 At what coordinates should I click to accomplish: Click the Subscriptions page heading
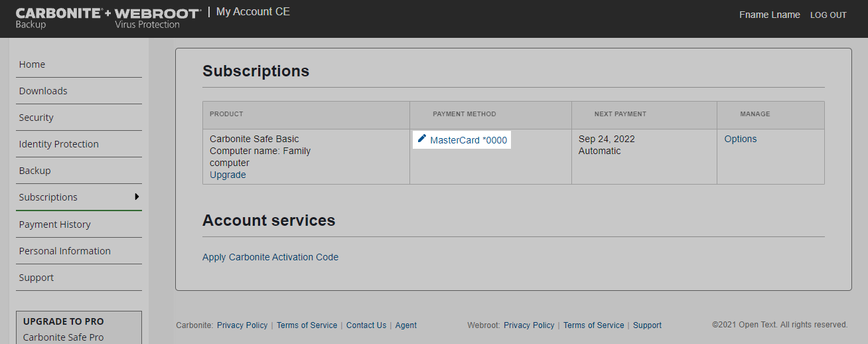point(256,71)
